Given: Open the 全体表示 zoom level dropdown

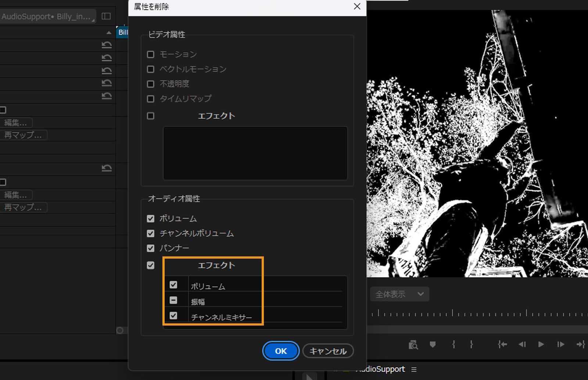Looking at the screenshot, I should click(399, 294).
